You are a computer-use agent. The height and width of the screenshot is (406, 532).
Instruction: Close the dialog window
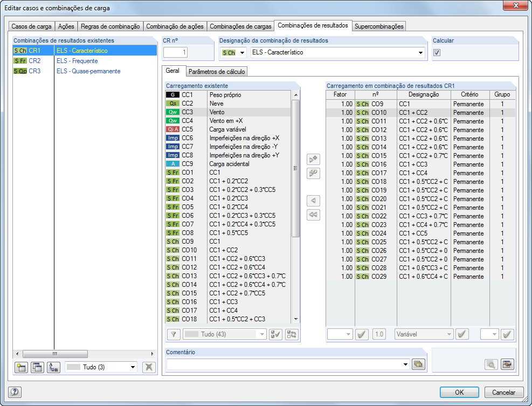516,5
